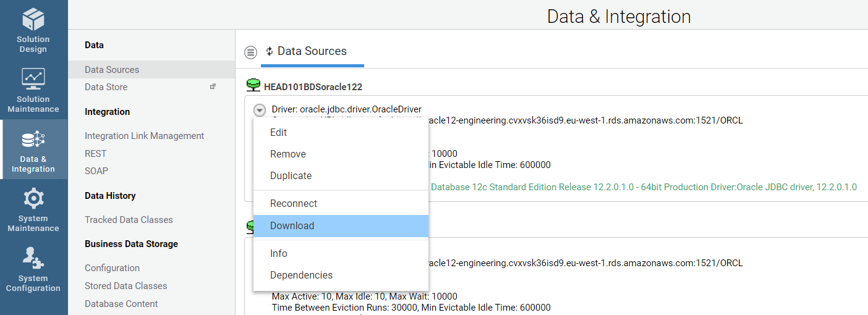Open the System Maintenance gear icon
The height and width of the screenshot is (315, 868).
click(33, 198)
